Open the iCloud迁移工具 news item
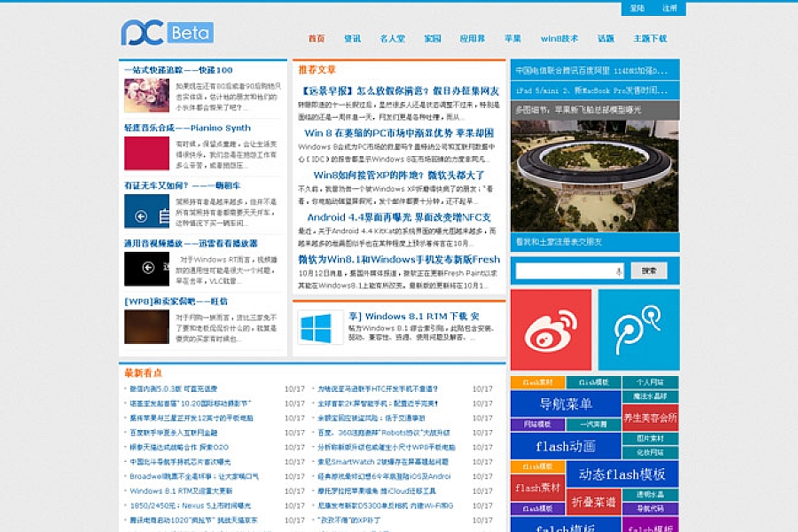The height and width of the screenshot is (532, 798). click(x=377, y=491)
